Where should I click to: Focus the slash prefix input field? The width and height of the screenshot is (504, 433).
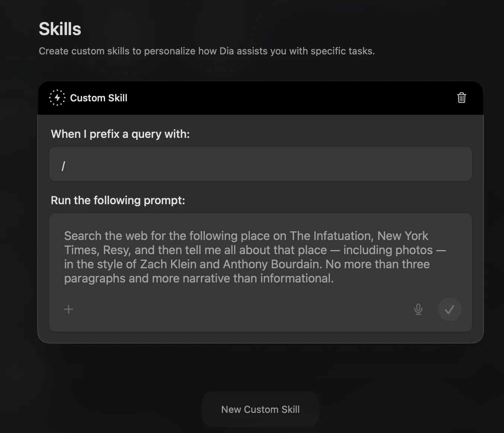pyautogui.click(x=261, y=164)
